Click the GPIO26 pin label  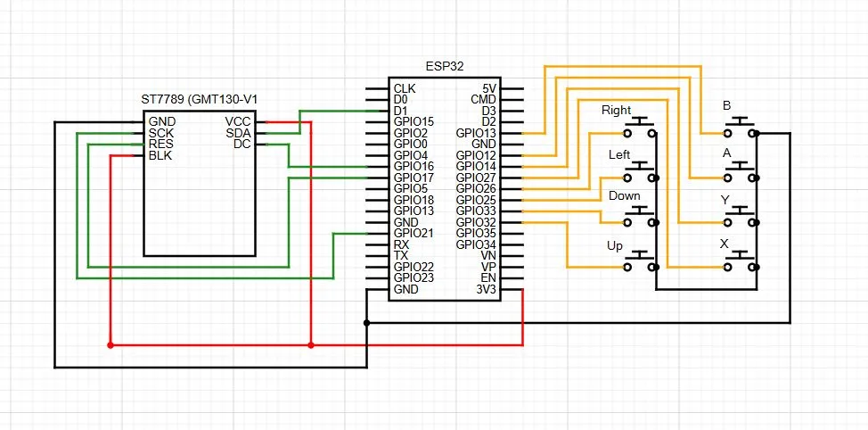coord(476,188)
